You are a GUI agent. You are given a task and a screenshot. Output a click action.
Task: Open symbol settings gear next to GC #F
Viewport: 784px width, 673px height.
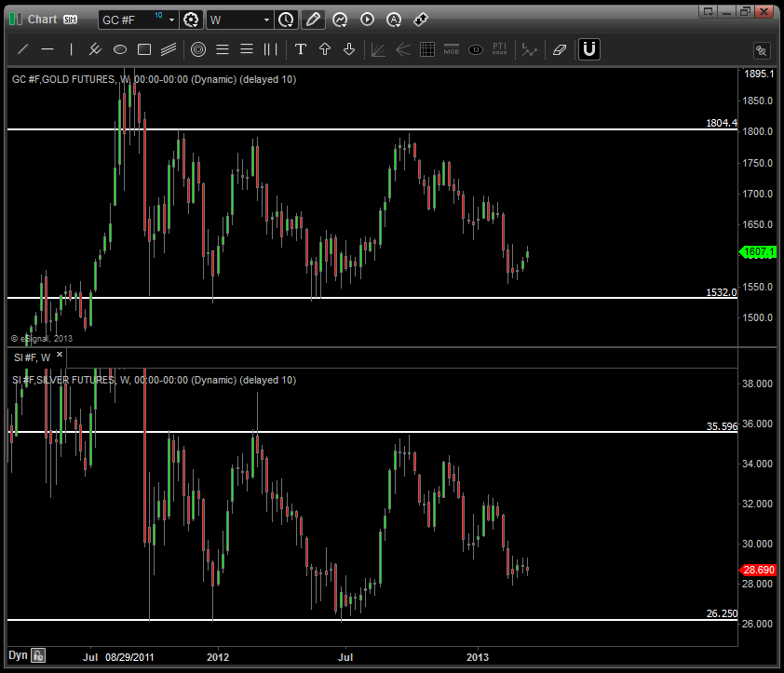point(192,20)
